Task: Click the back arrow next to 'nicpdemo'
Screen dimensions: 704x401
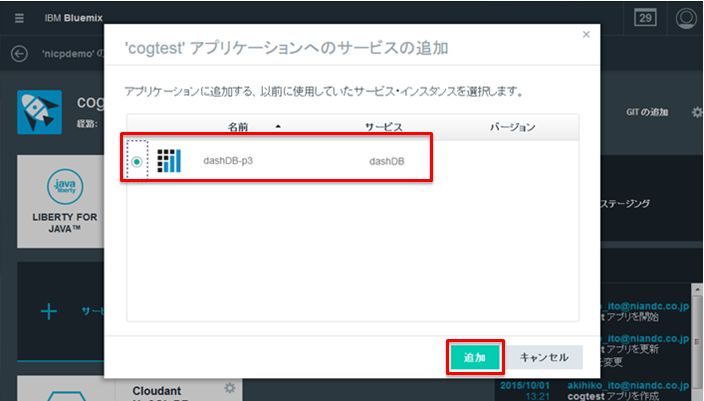Action: [x=18, y=54]
